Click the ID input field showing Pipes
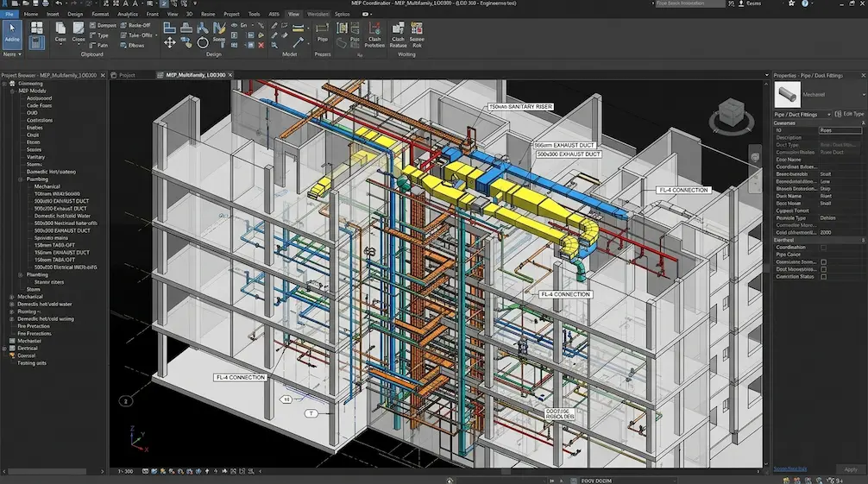This screenshot has height=484, width=868. pos(840,130)
